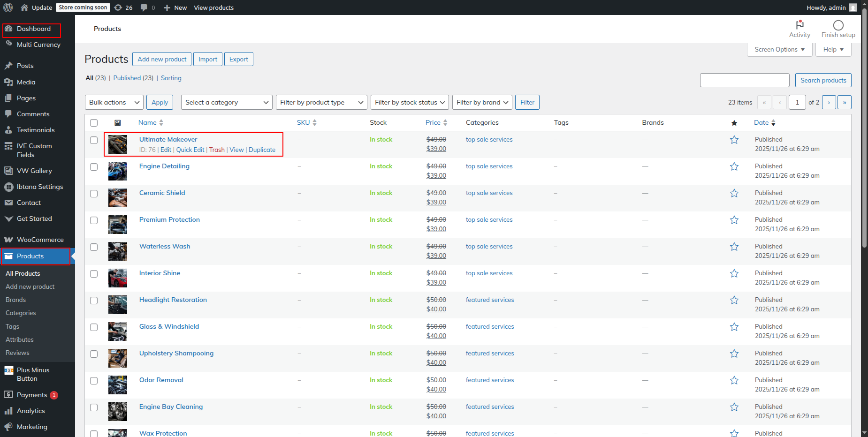
Task: Expand the Screen Options panel
Action: [779, 49]
